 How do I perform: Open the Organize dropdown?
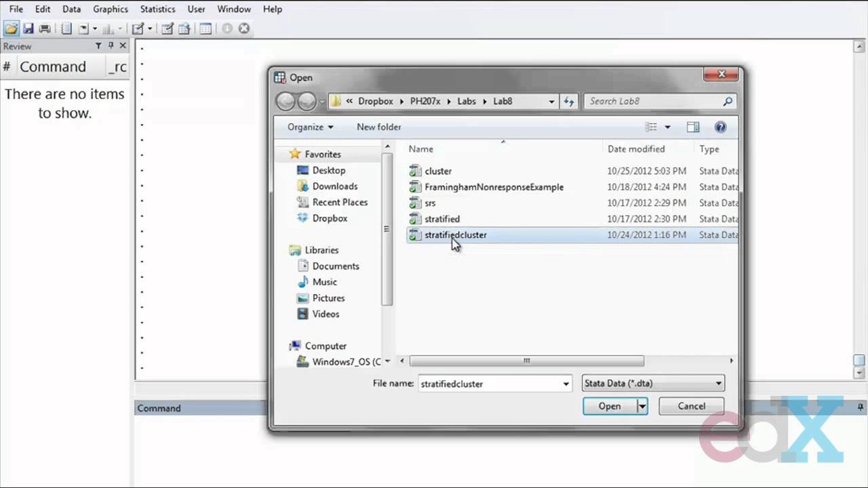point(311,127)
